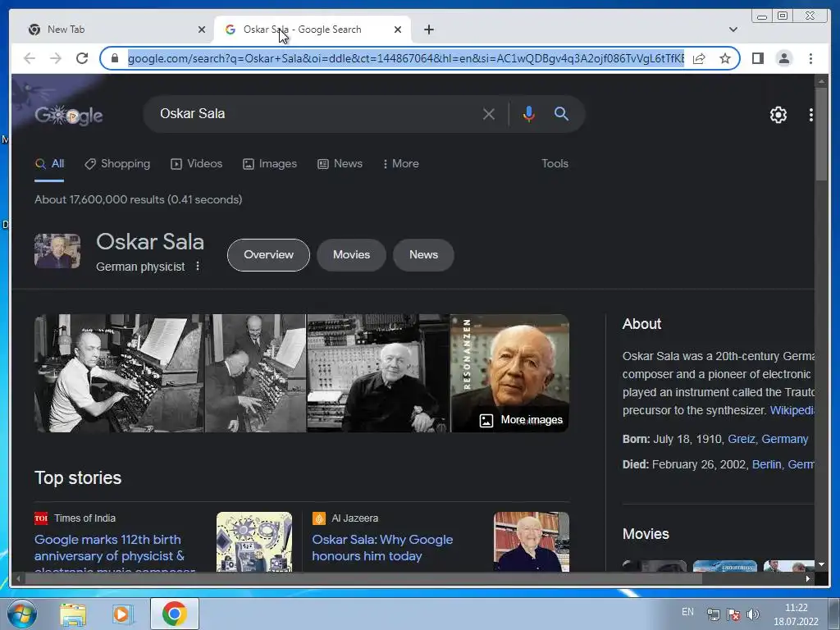The height and width of the screenshot is (630, 840).
Task: Follow the Berlin link in Died row
Action: point(767,464)
